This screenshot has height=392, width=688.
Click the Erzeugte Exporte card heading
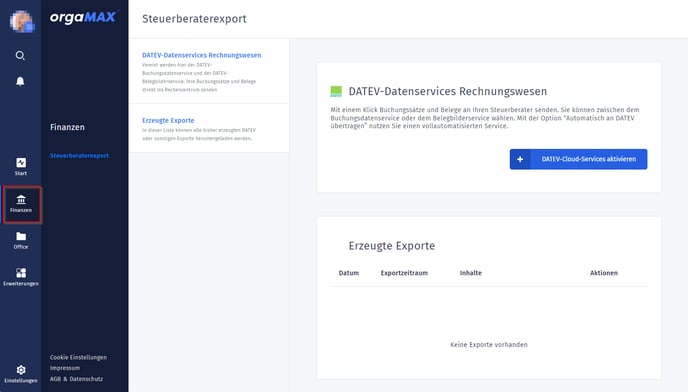point(392,246)
